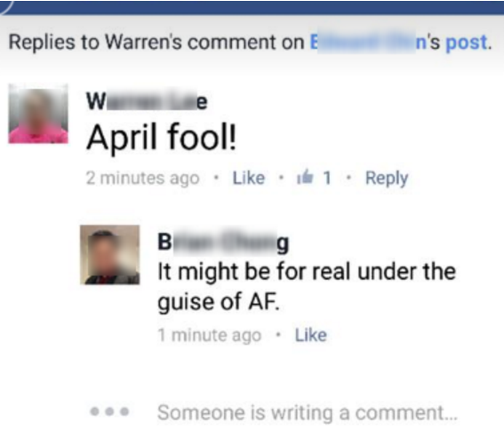This screenshot has height=441, width=504.
Task: Click the 2 minutes ago timestamp
Action: tap(143, 178)
